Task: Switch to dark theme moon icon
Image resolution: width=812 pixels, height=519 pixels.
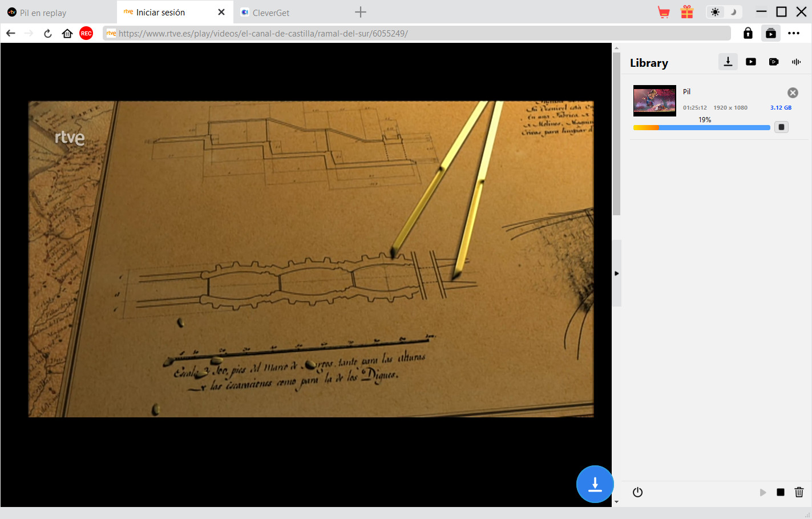Action: point(734,12)
